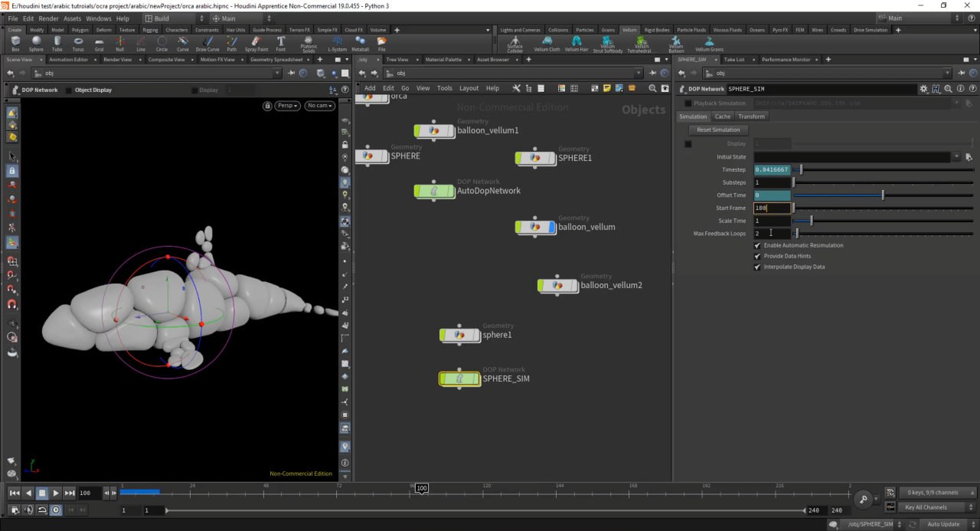The width and height of the screenshot is (980, 531).
Task: Expand the scene view path obj dropdown
Action: pyautogui.click(x=278, y=73)
